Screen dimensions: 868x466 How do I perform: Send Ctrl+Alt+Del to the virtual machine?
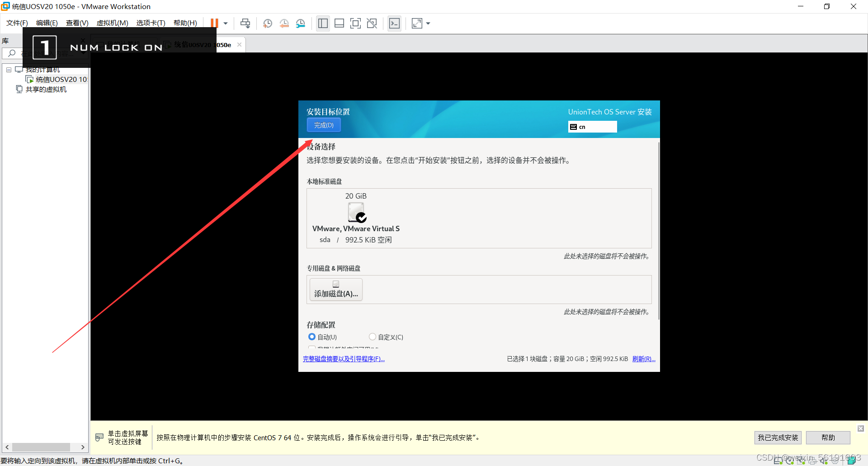pos(245,23)
